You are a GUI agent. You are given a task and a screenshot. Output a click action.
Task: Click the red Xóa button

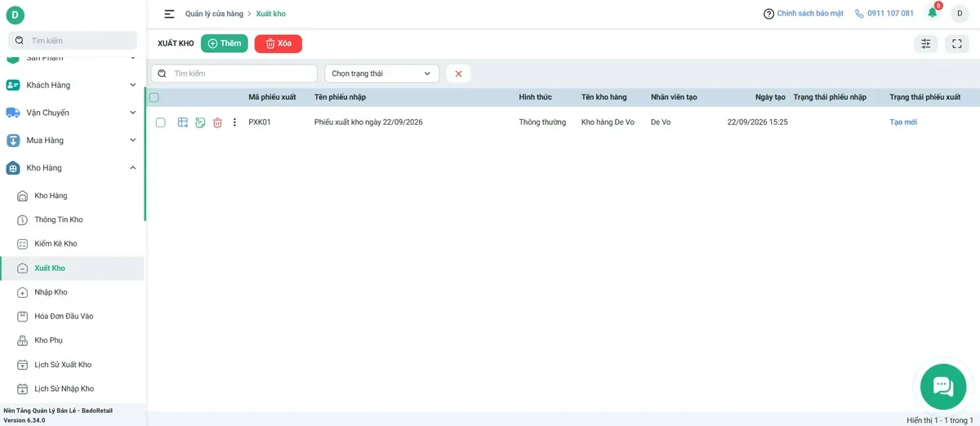pos(278,43)
